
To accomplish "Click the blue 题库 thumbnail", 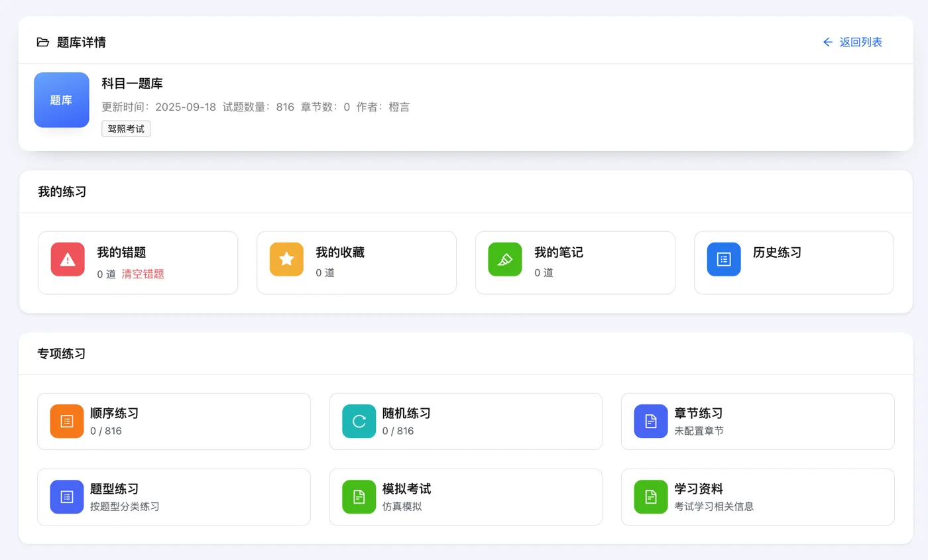I will [62, 100].
